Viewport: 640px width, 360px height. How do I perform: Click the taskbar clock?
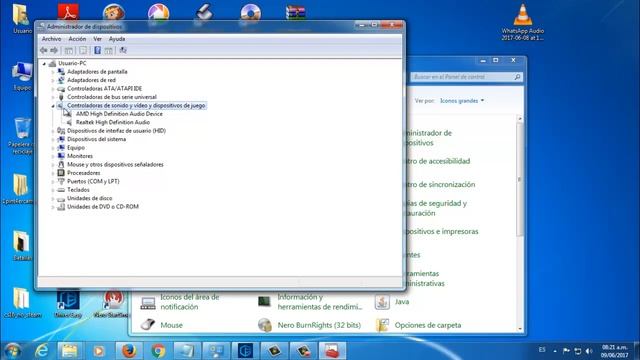pos(614,351)
